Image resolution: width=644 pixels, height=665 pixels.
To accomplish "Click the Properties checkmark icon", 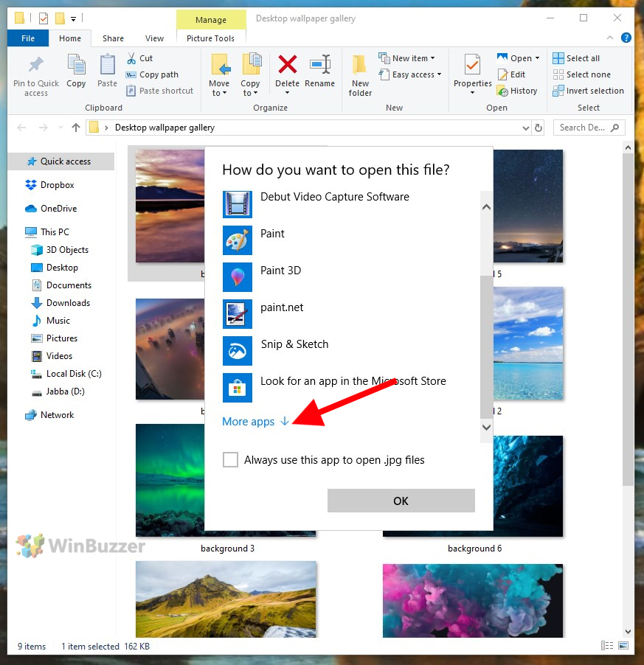I will pos(472,65).
